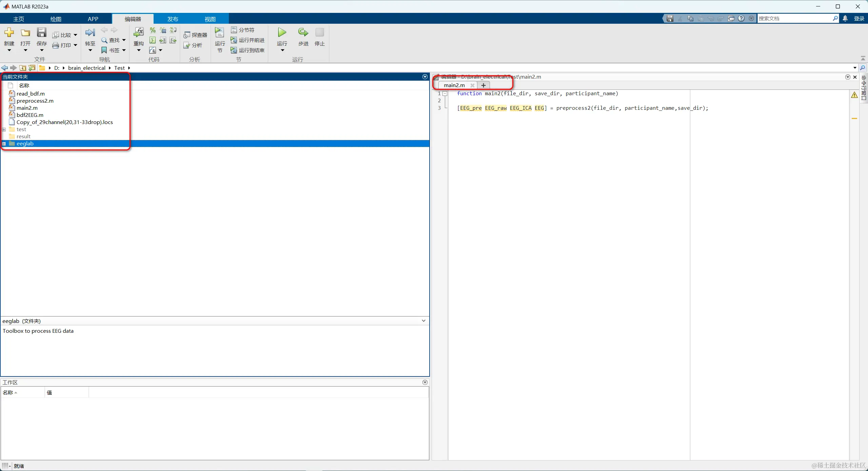Expand the test folder node

coord(4,129)
